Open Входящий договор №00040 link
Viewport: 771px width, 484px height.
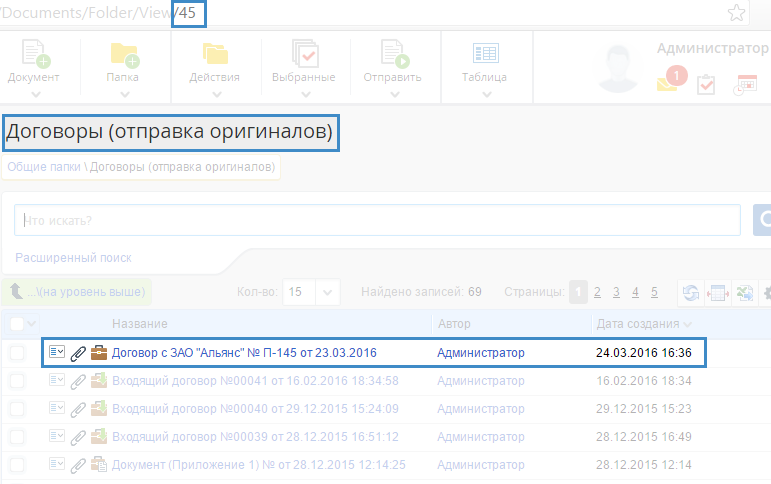(x=255, y=409)
